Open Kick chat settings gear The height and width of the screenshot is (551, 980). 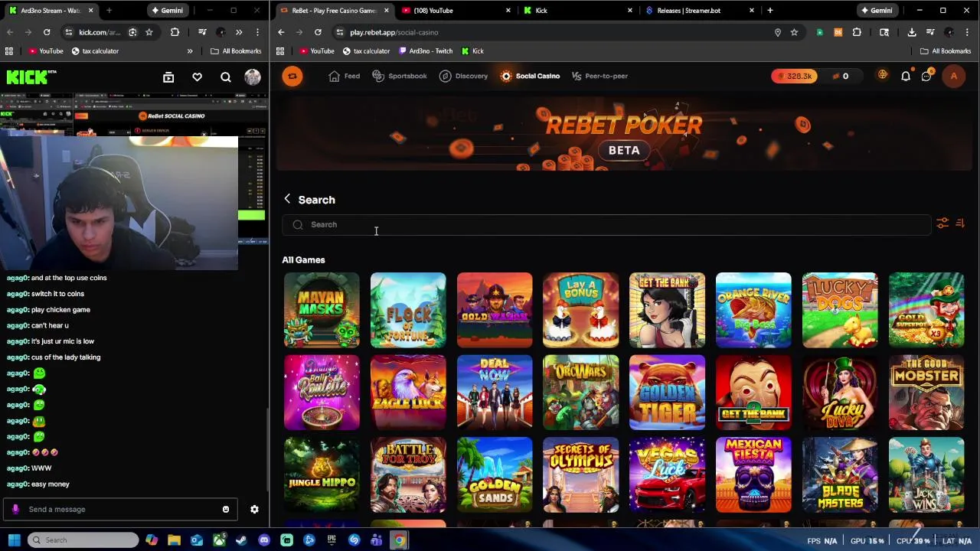click(x=254, y=509)
